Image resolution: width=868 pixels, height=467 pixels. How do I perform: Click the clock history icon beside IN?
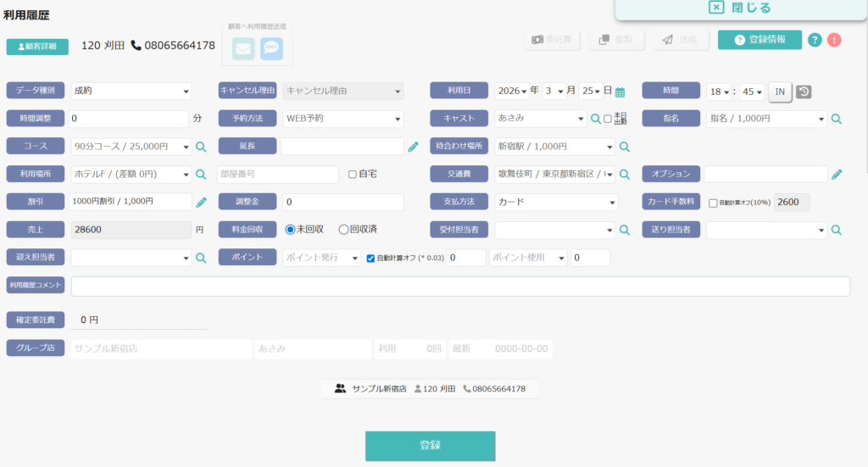point(804,92)
